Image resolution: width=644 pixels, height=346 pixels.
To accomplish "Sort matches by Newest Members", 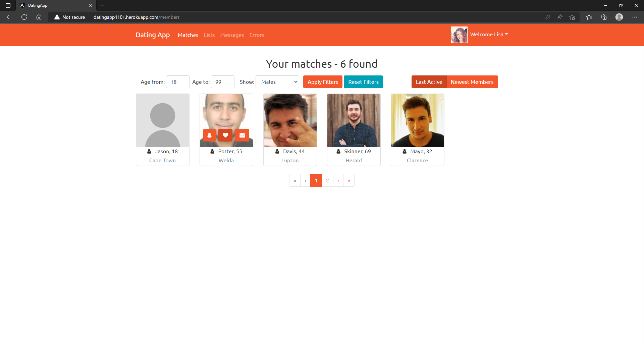I will (472, 82).
